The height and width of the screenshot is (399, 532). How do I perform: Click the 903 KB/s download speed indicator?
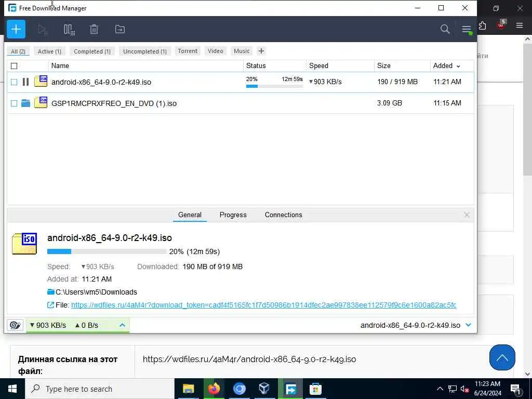click(x=48, y=325)
